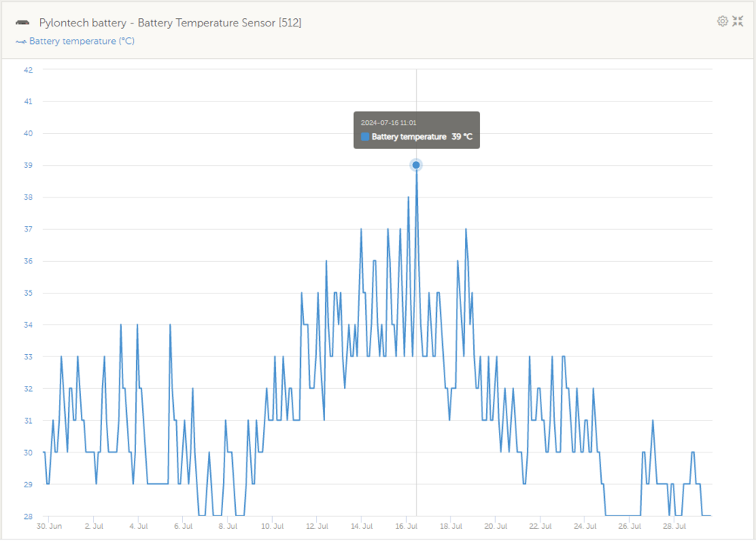Select the 22. Jul date axis label
Viewport: 756px width, 541px height.
(x=540, y=525)
